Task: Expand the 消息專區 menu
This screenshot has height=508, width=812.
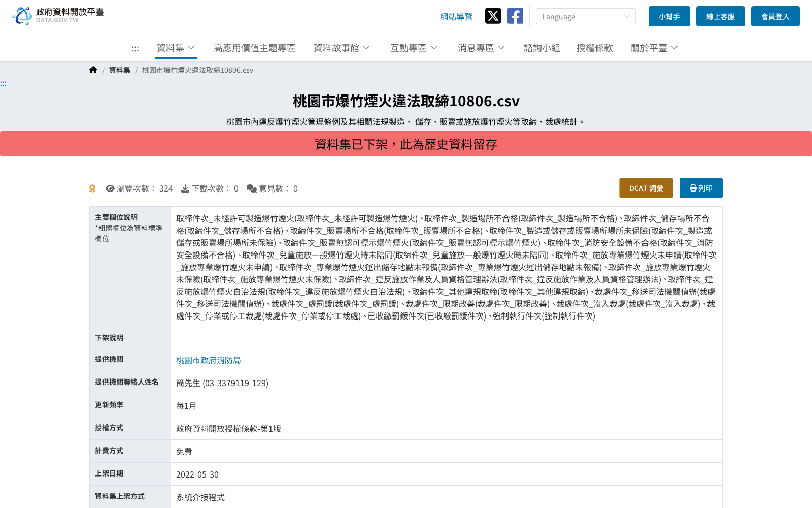Action: (x=482, y=48)
